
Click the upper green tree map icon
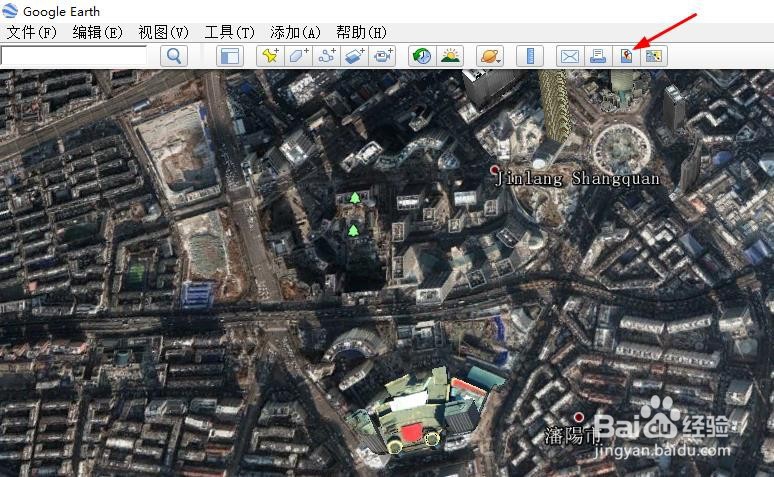coord(354,198)
